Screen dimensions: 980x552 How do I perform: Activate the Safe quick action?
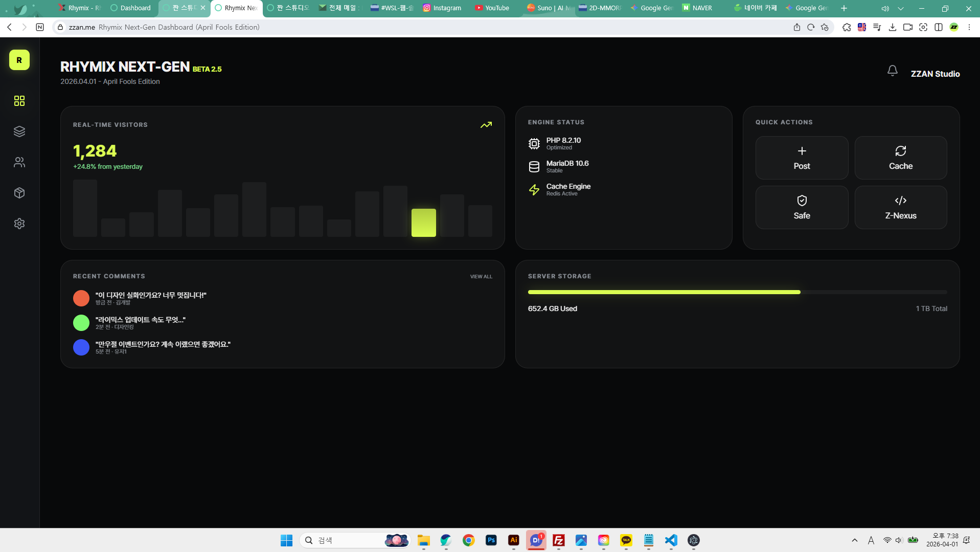coord(801,207)
